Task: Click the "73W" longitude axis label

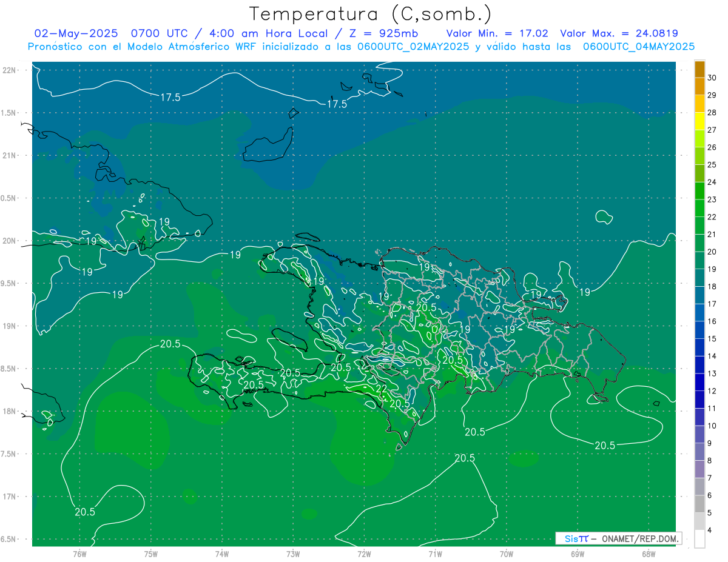Action: click(x=293, y=554)
